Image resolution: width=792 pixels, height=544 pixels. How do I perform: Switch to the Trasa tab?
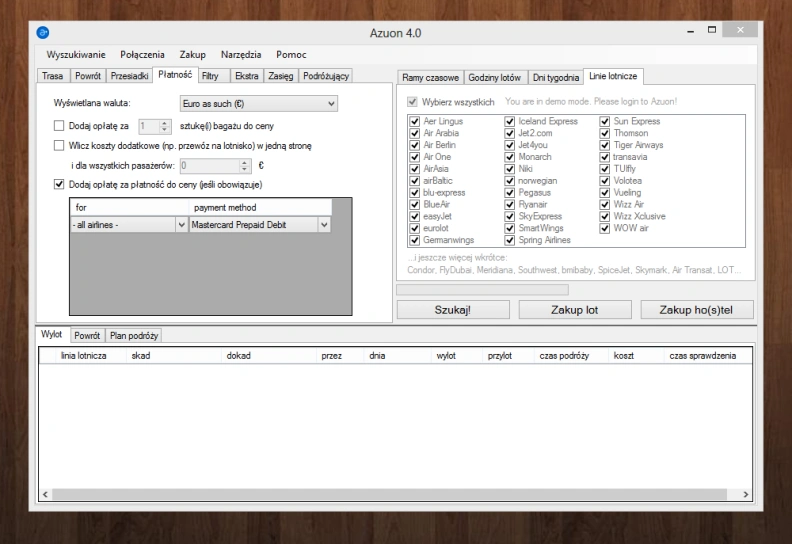tap(53, 76)
